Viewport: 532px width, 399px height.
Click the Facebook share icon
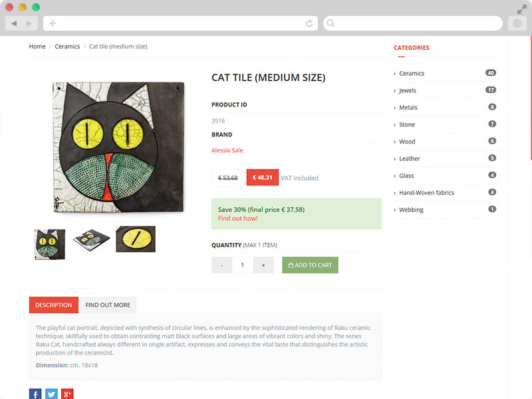click(35, 394)
